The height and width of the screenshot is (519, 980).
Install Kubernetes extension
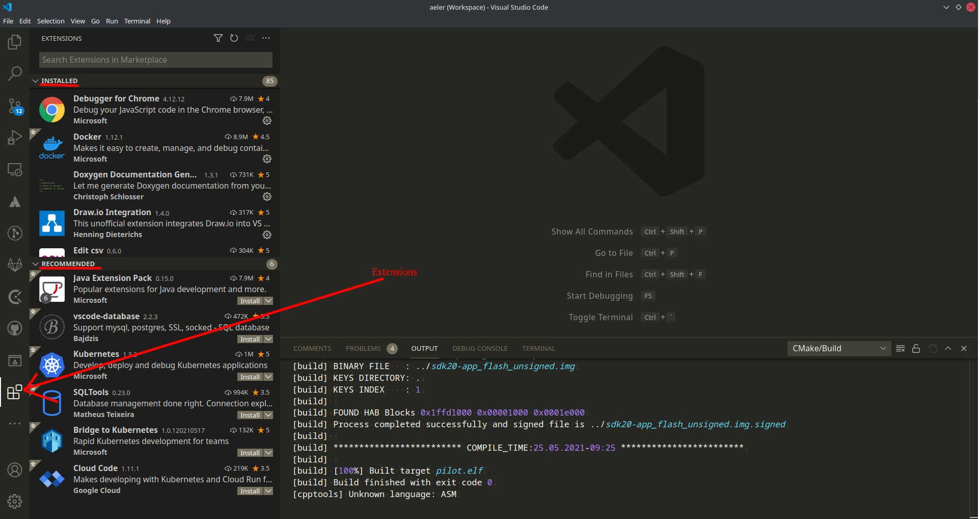(x=250, y=377)
